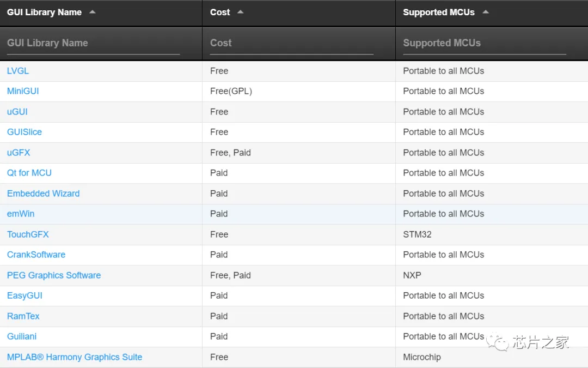The image size is (588, 368).
Task: Click the PEG Graphics Software link
Action: 54,275
